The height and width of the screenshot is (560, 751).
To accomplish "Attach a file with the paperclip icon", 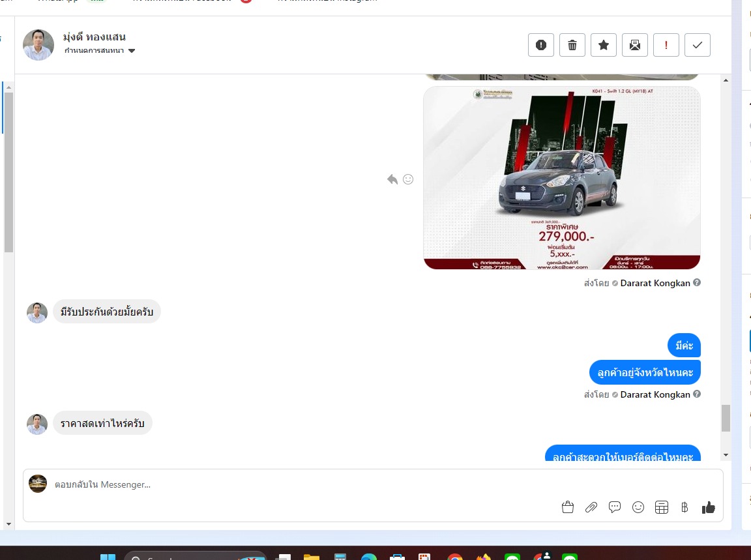I will (591, 507).
